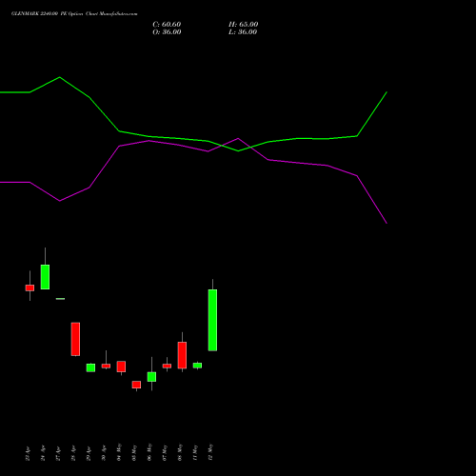Select the 27 Apr date label

point(58,453)
